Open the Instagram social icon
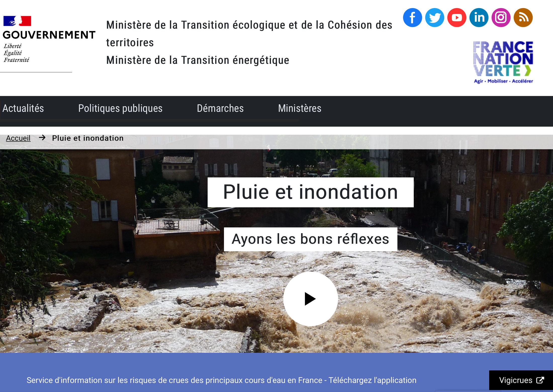Image resolution: width=553 pixels, height=392 pixels. coord(501,18)
